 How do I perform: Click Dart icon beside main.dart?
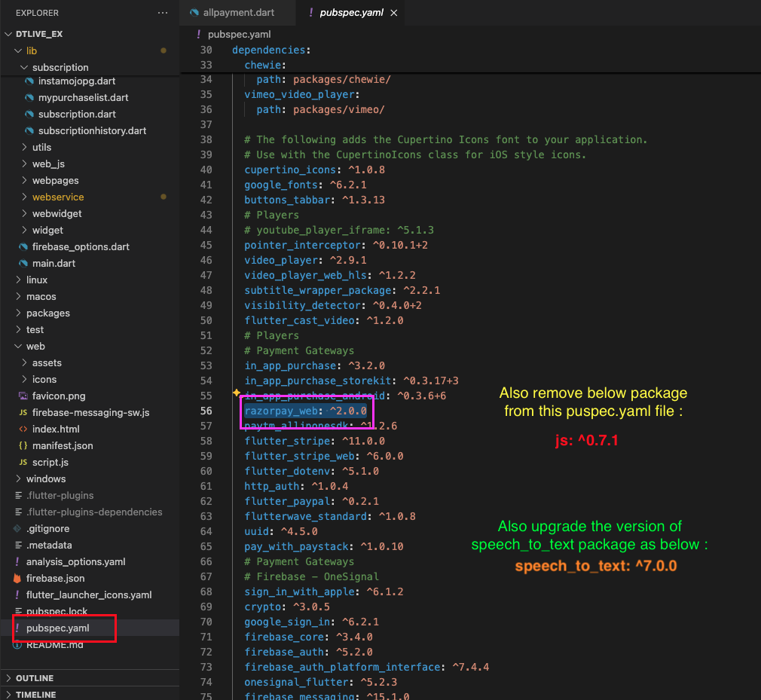[23, 263]
